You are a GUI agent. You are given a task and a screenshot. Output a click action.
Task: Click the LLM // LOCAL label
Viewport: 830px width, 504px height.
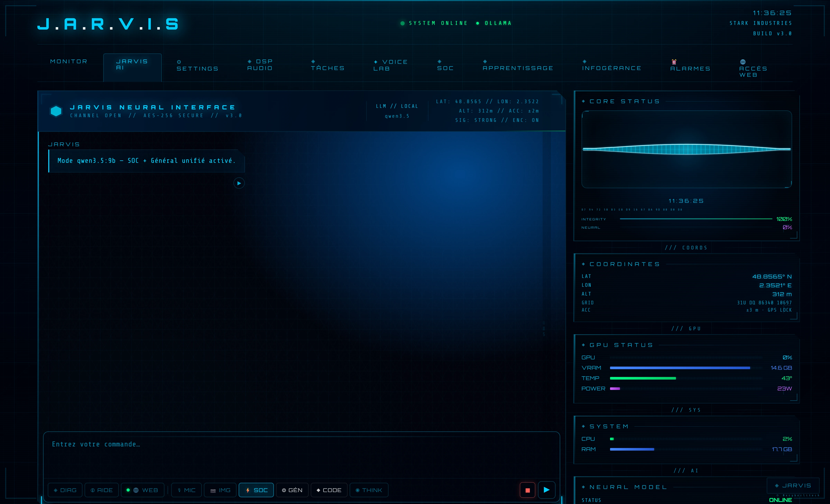[x=397, y=106]
